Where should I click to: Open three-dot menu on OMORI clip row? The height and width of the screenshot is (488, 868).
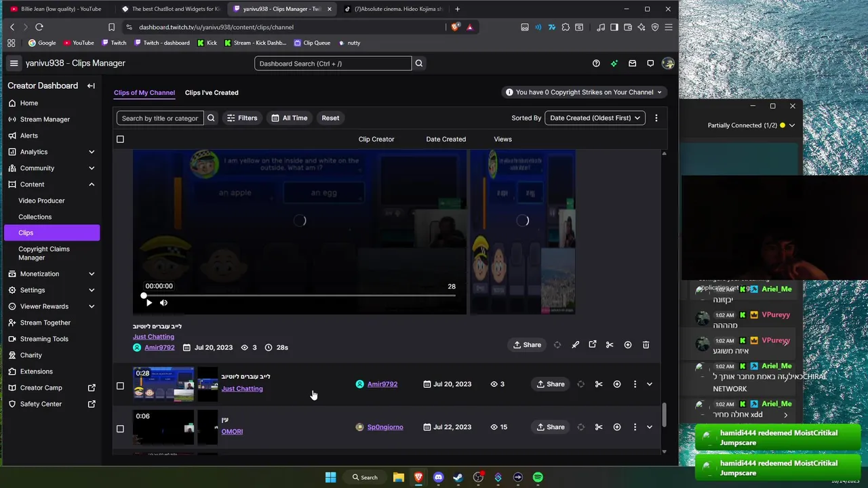[x=635, y=427]
